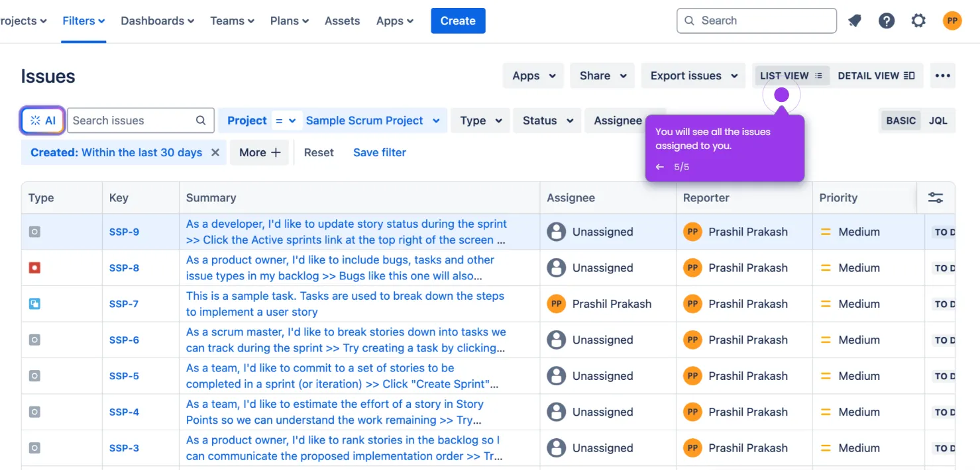The height and width of the screenshot is (470, 980).
Task: Click the Medium priority icon on SSP-6
Action: tap(826, 340)
